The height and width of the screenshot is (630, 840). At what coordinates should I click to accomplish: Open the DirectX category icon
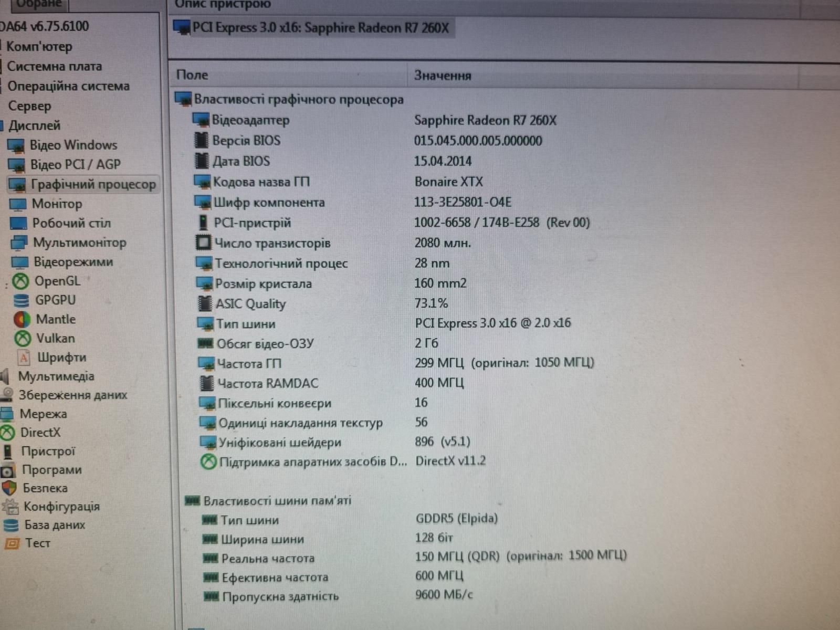pyautogui.click(x=7, y=433)
